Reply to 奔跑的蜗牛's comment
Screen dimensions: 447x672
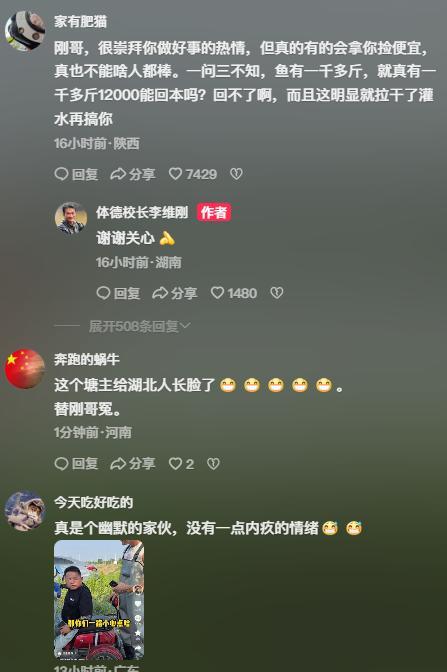77,464
